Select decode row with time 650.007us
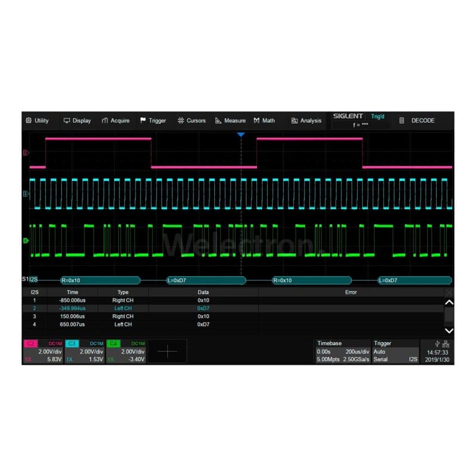Viewport: 476px width, 476px height. pyautogui.click(x=233, y=324)
